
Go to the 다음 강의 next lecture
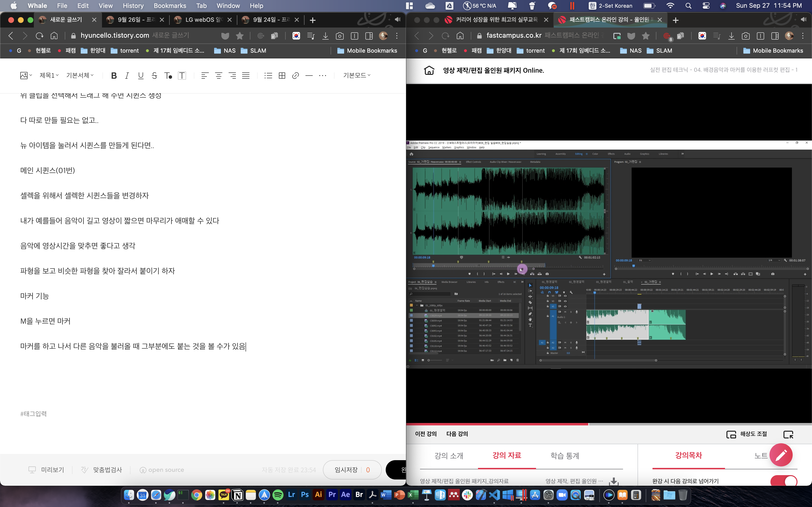click(457, 434)
